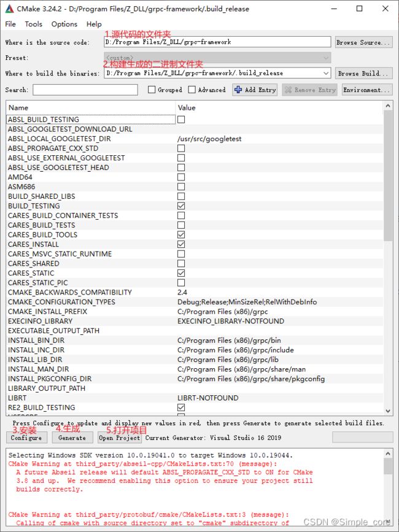Uncheck CARES_BUILD_TOOLS checkbox
Viewport: 399px width, 532px height.
181,234
